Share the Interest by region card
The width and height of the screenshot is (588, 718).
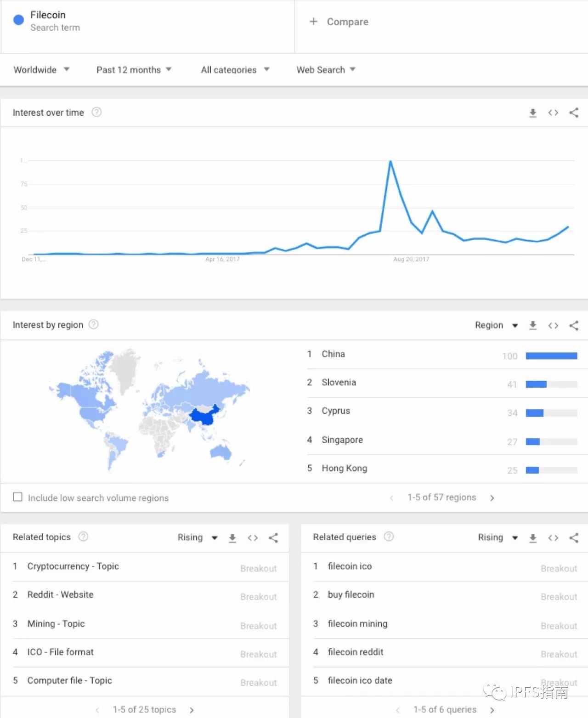coord(574,325)
